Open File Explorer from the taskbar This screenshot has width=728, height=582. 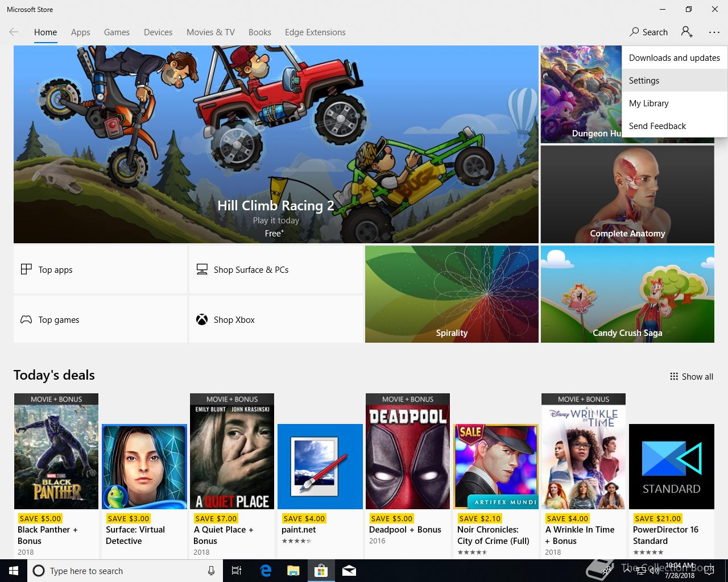click(293, 571)
